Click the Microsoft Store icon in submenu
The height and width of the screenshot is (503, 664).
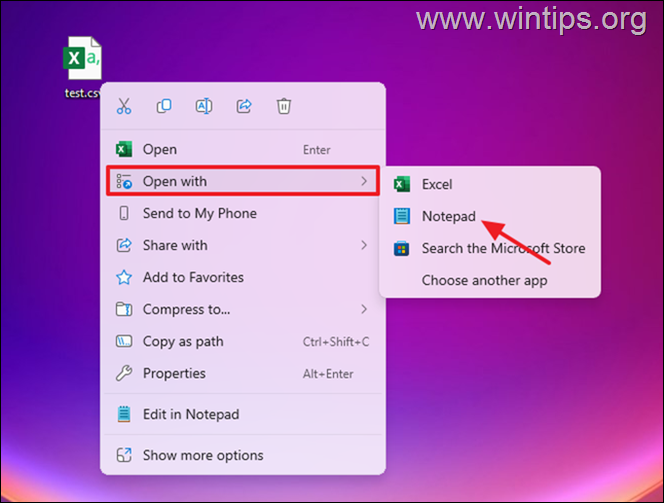[x=401, y=248]
